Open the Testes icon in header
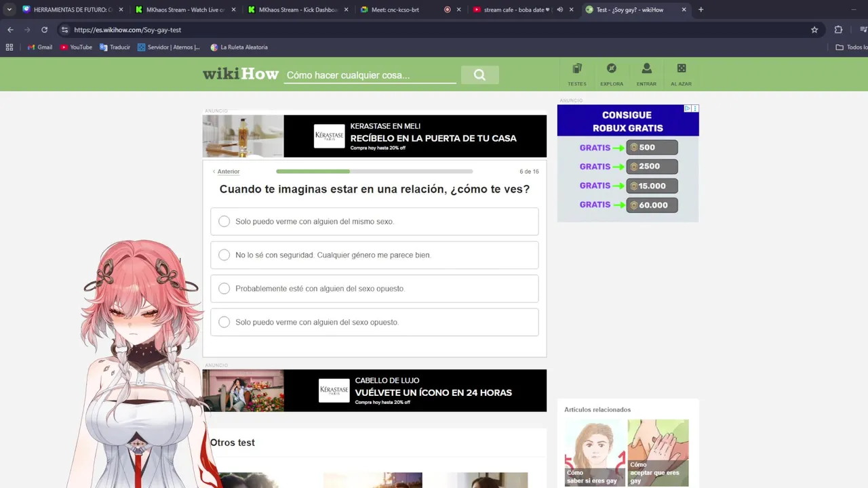Screen dimensions: 868x488 click(x=577, y=74)
